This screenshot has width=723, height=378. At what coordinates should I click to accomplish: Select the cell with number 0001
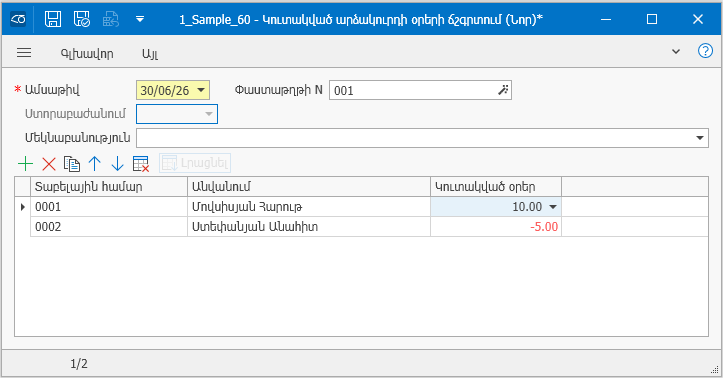[109, 207]
